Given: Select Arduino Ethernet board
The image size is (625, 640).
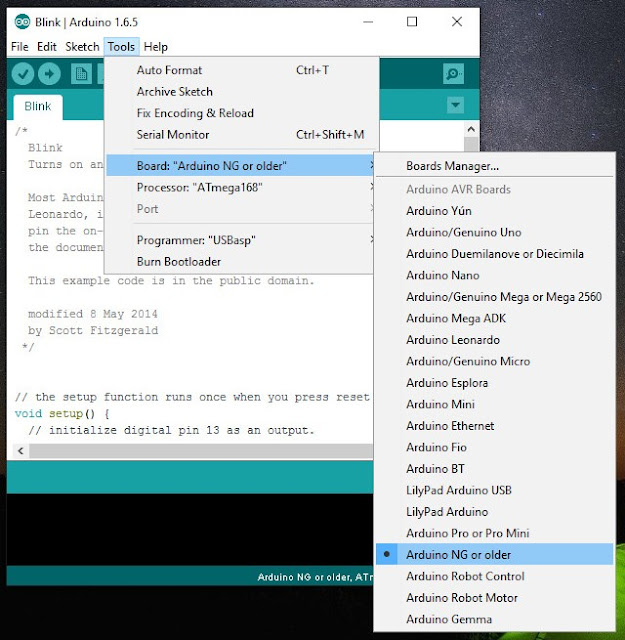Looking at the screenshot, I should 494,426.
